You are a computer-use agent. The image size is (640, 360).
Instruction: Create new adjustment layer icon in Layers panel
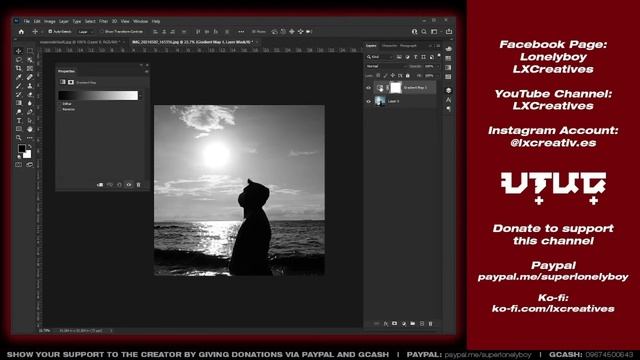(404, 324)
